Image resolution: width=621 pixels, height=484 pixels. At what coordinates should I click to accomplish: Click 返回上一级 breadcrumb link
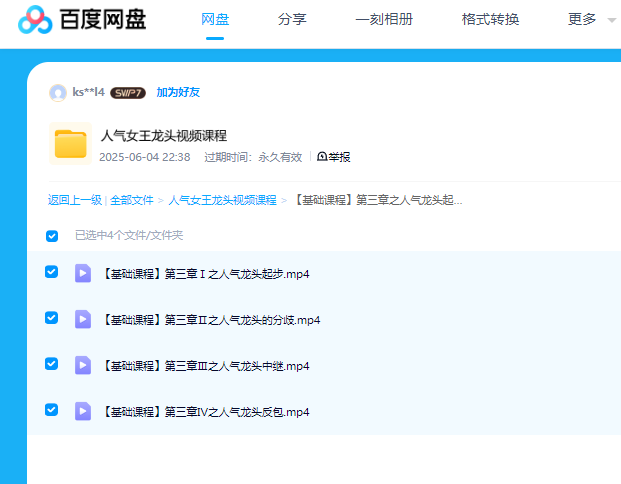(x=75, y=200)
